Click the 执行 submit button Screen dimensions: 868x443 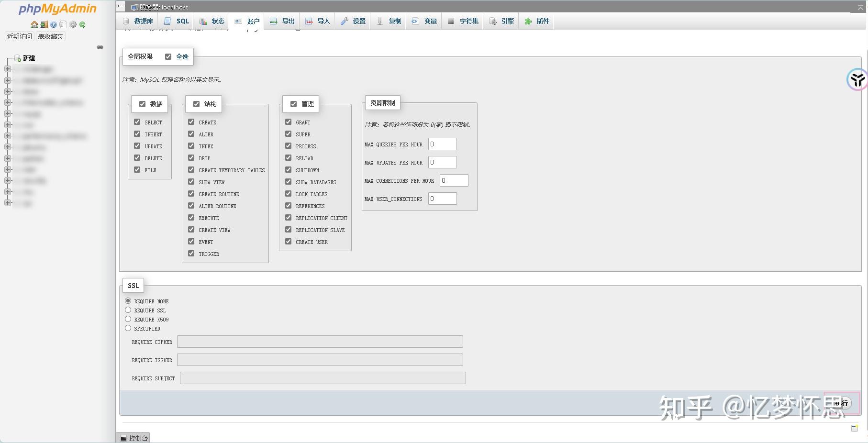[842, 403]
